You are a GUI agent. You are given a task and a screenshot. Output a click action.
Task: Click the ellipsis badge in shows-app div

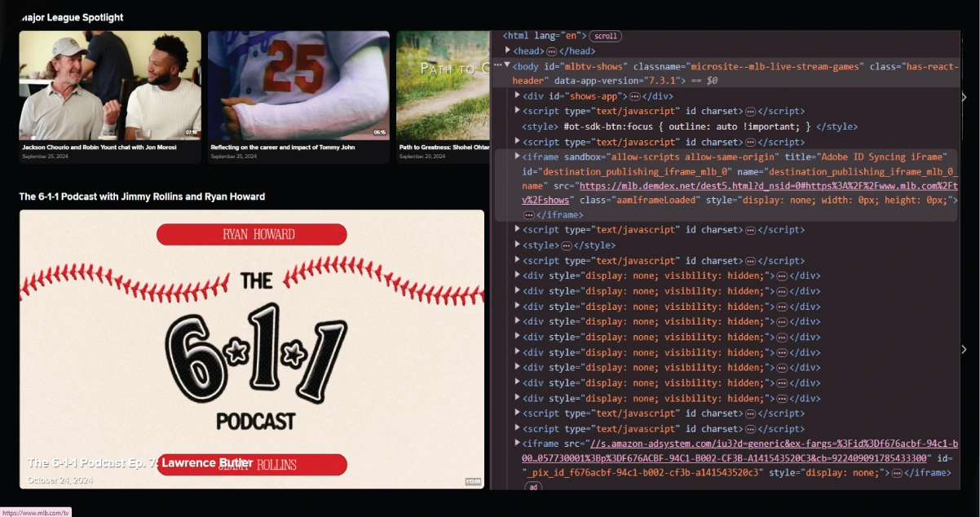(x=635, y=96)
